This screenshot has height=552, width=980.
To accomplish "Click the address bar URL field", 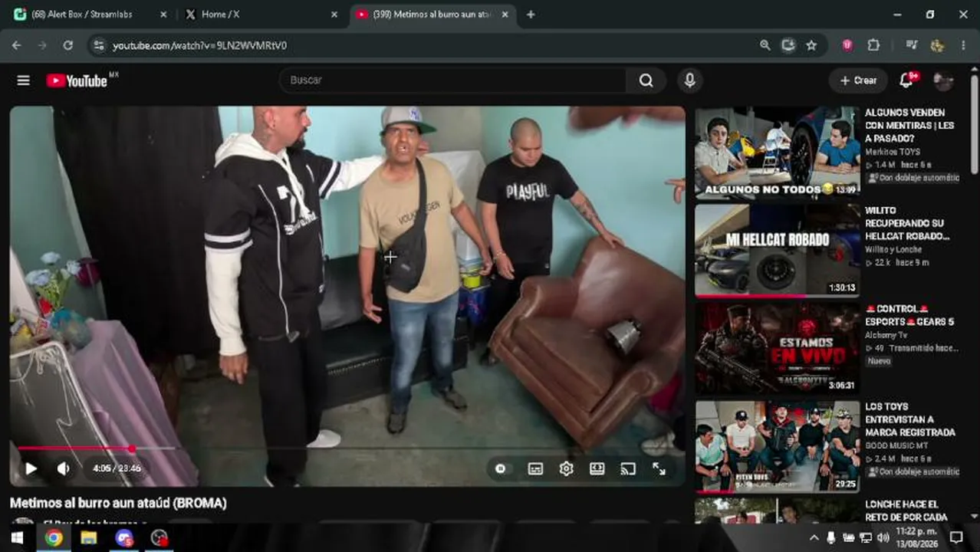I will (429, 45).
